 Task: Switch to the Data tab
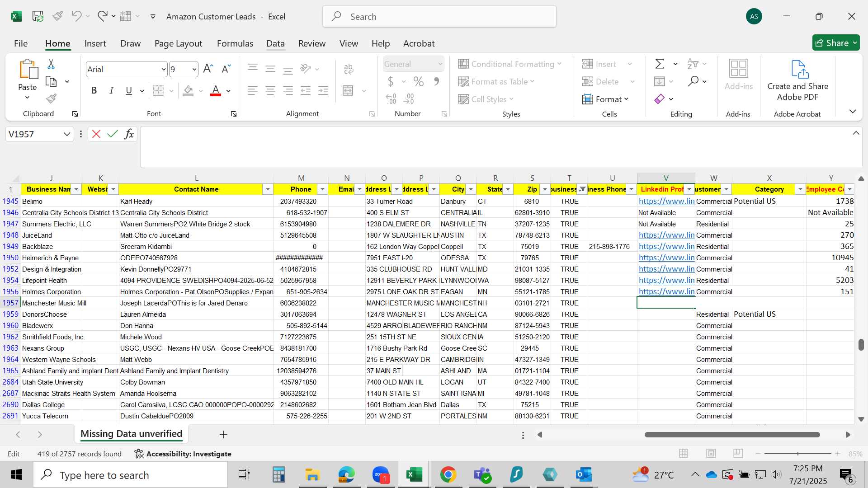pyautogui.click(x=275, y=43)
